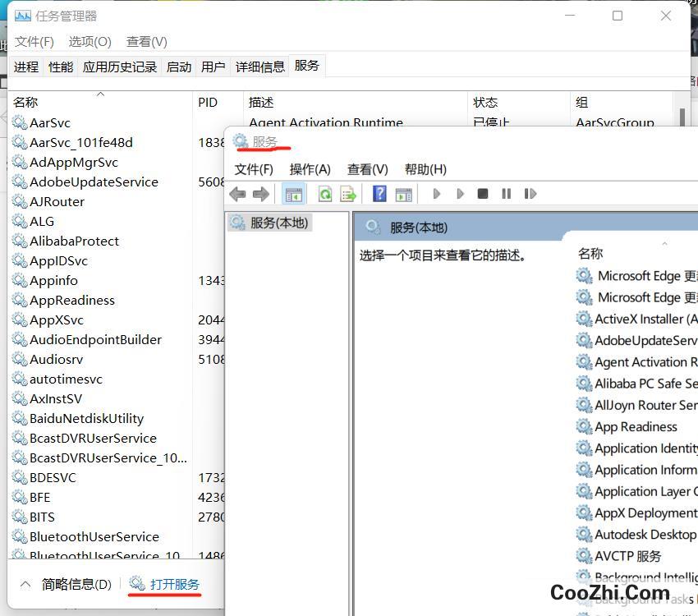Click the Refresh icon in Services toolbar
The image size is (698, 616).
pos(325,194)
